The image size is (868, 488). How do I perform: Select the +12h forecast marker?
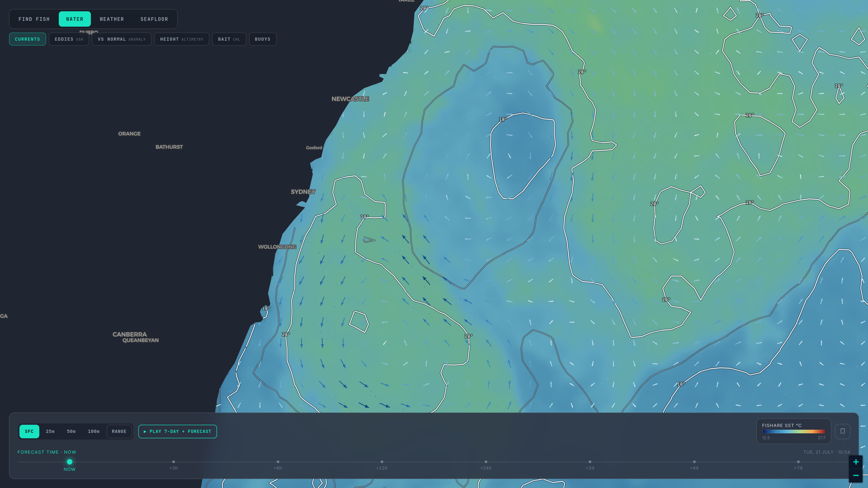(382, 462)
